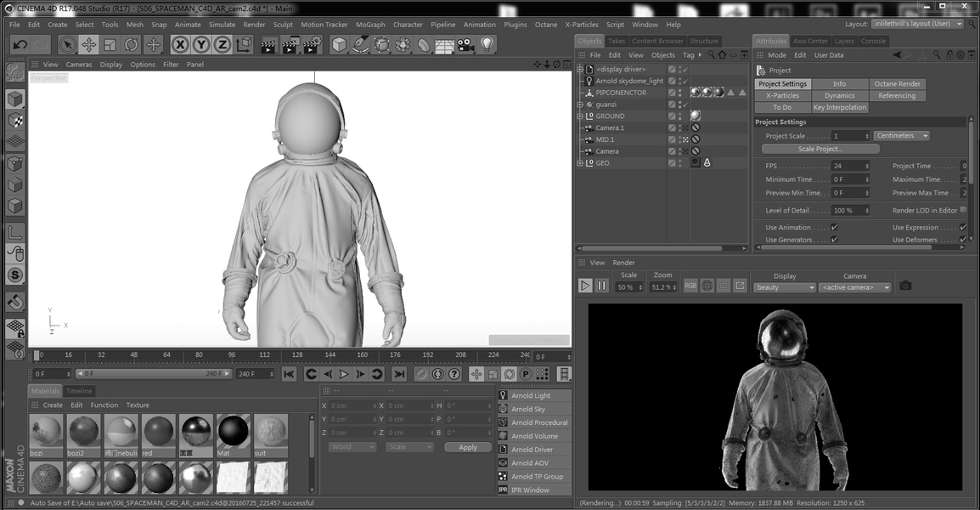Open the Dynamics project tab
980x510 pixels.
tap(839, 96)
